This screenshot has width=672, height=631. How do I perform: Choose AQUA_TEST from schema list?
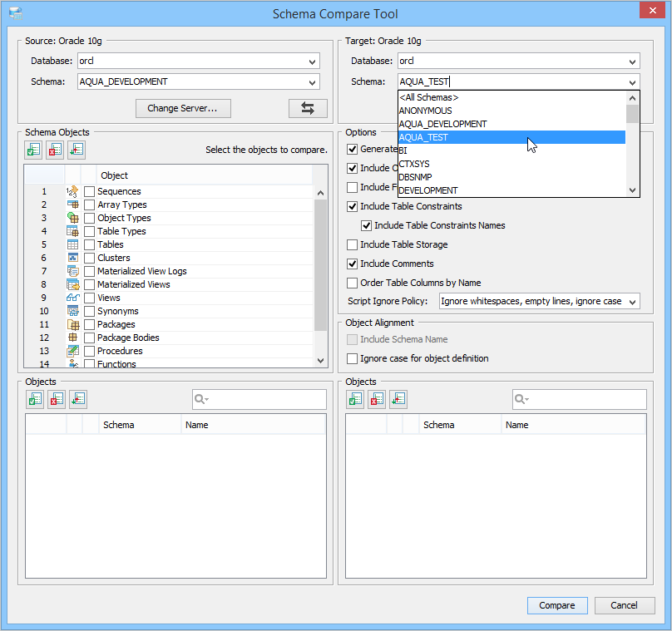511,137
